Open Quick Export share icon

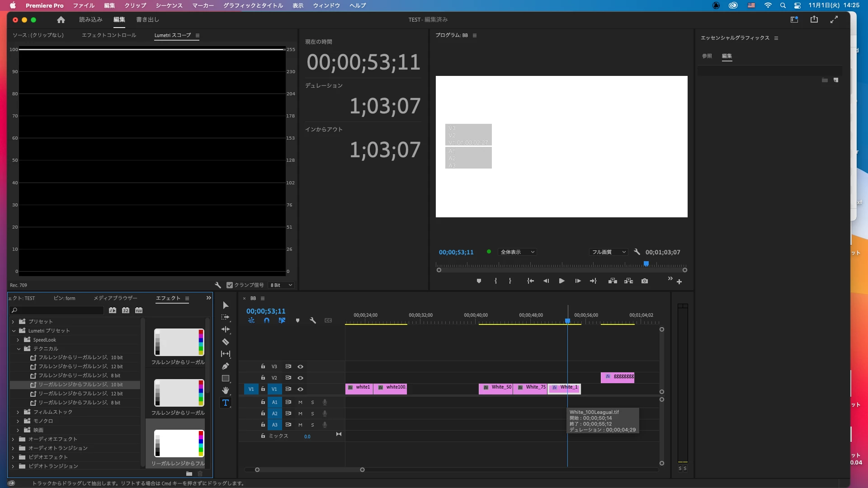(x=814, y=19)
